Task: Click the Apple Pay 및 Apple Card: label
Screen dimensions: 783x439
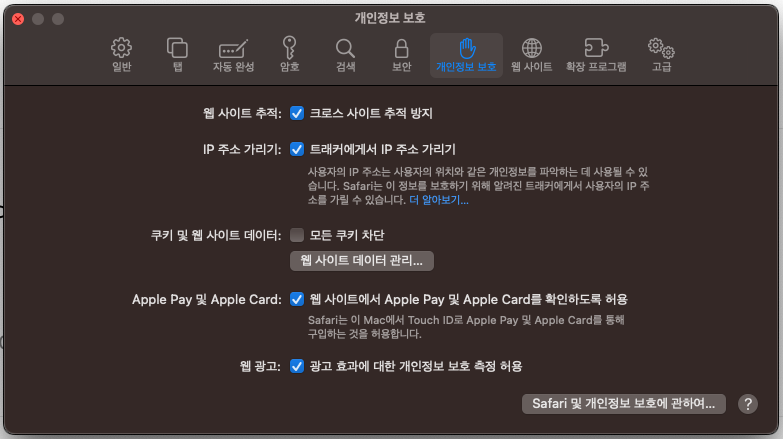Action: point(207,300)
